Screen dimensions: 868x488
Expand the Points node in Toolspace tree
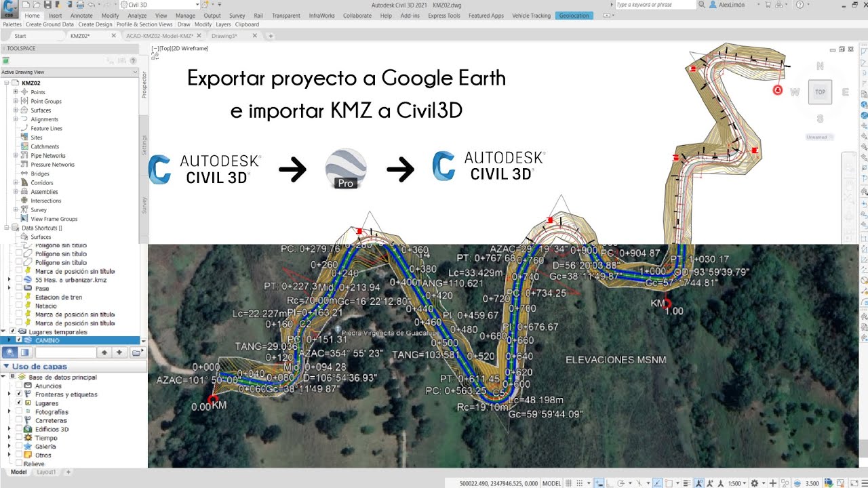coord(16,91)
